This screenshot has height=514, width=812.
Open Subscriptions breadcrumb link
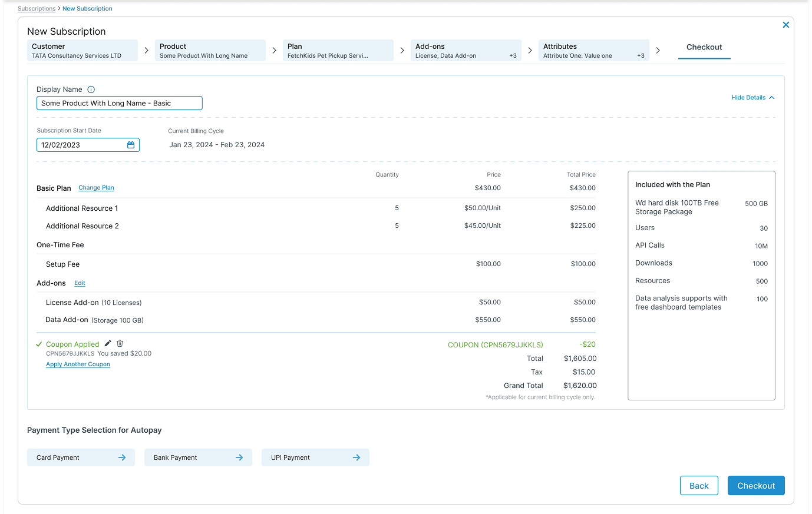point(37,9)
